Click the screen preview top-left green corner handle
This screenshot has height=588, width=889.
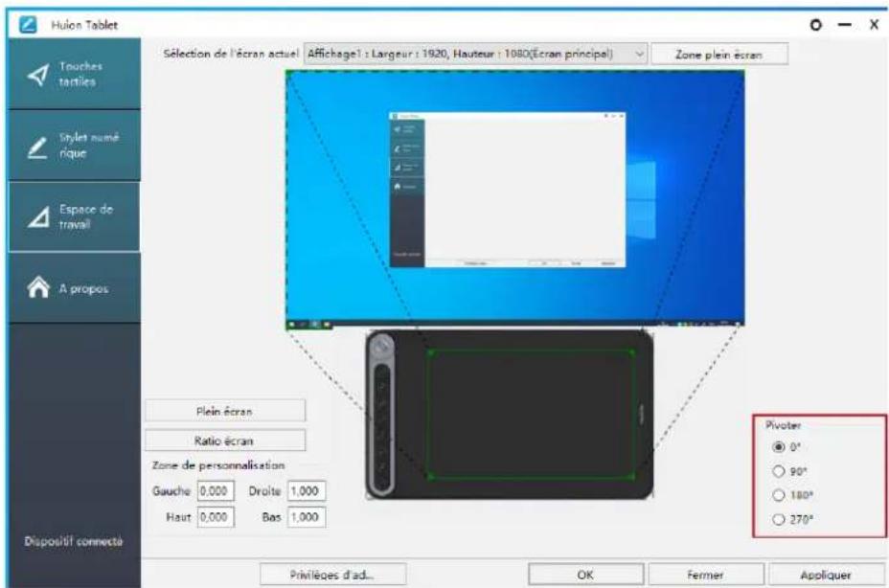[288, 73]
